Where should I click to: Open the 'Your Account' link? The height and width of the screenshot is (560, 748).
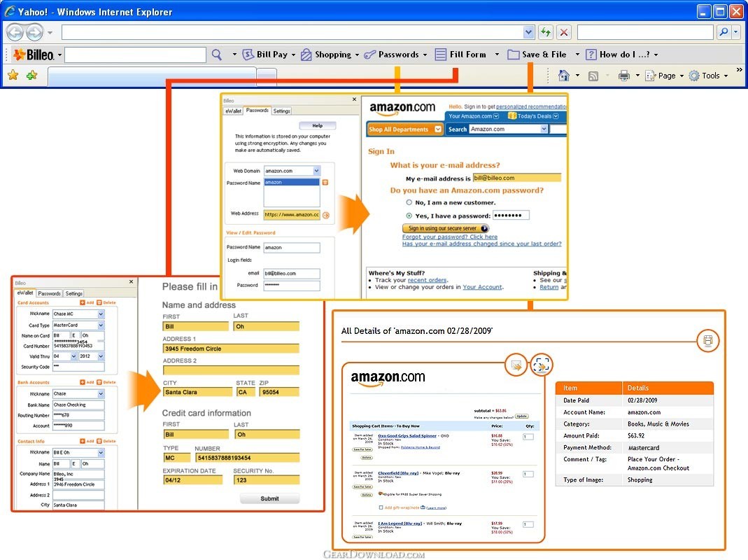point(482,287)
